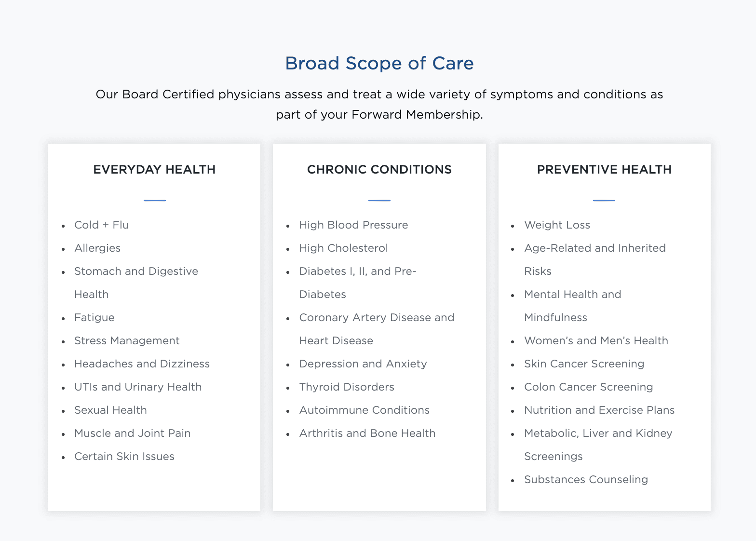Choose High Cholesterol in Chronic Conditions
The width and height of the screenshot is (756, 541).
343,248
